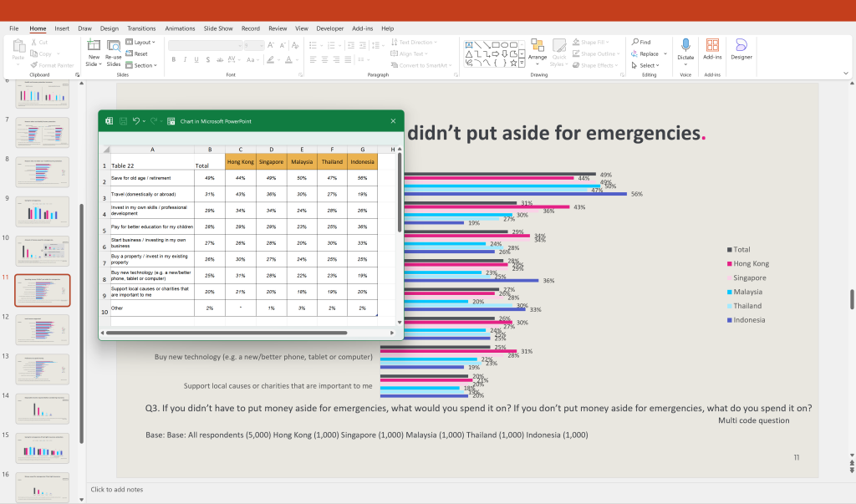Image resolution: width=856 pixels, height=504 pixels.
Task: Open Undo history dropdown in chart window
Action: 144,121
